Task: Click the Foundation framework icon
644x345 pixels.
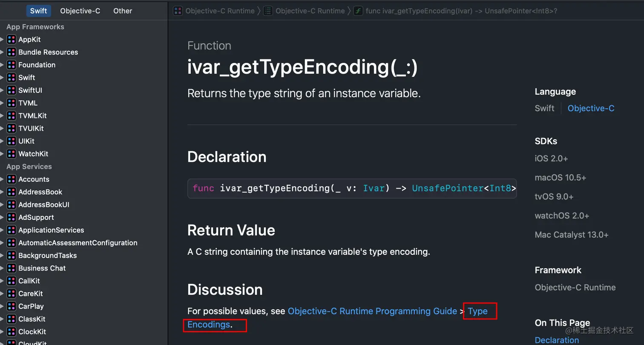Action: pyautogui.click(x=11, y=65)
